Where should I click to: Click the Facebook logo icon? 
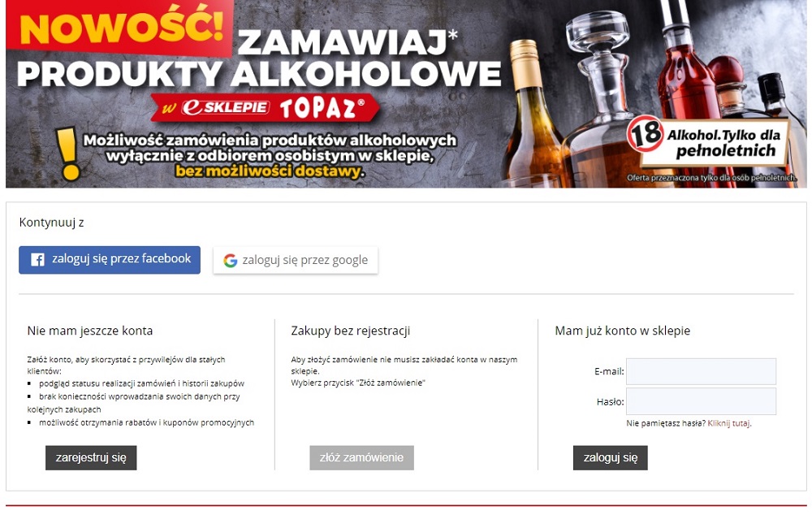[x=37, y=260]
